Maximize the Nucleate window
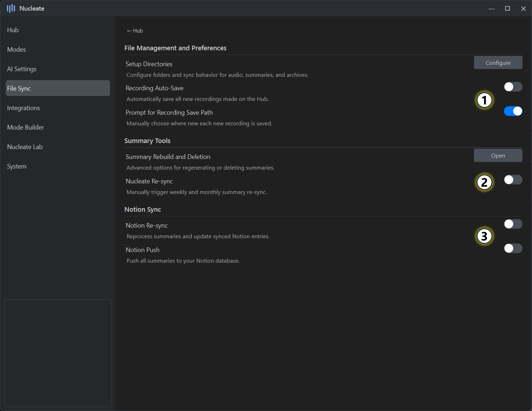The image size is (532, 411). pos(507,8)
